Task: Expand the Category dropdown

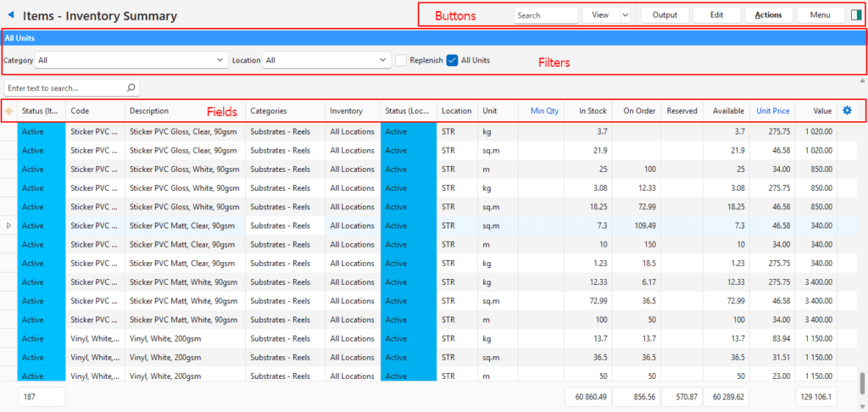Action: pos(220,60)
